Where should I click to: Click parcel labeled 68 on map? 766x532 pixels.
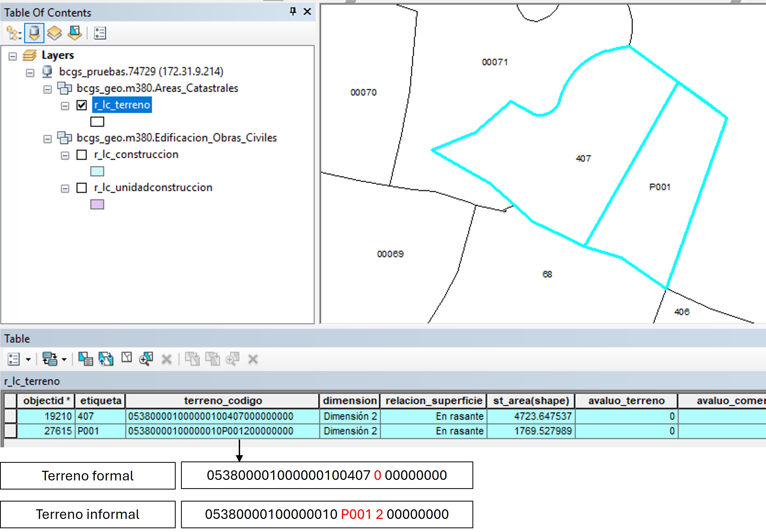(x=547, y=274)
